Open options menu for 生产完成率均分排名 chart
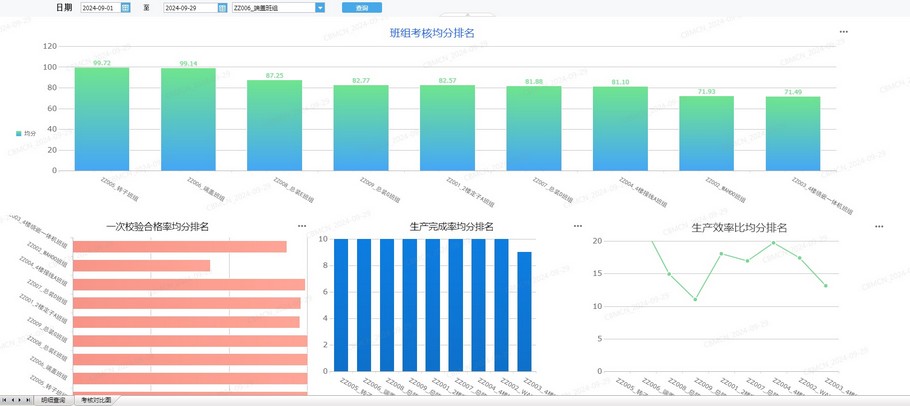 [578, 227]
